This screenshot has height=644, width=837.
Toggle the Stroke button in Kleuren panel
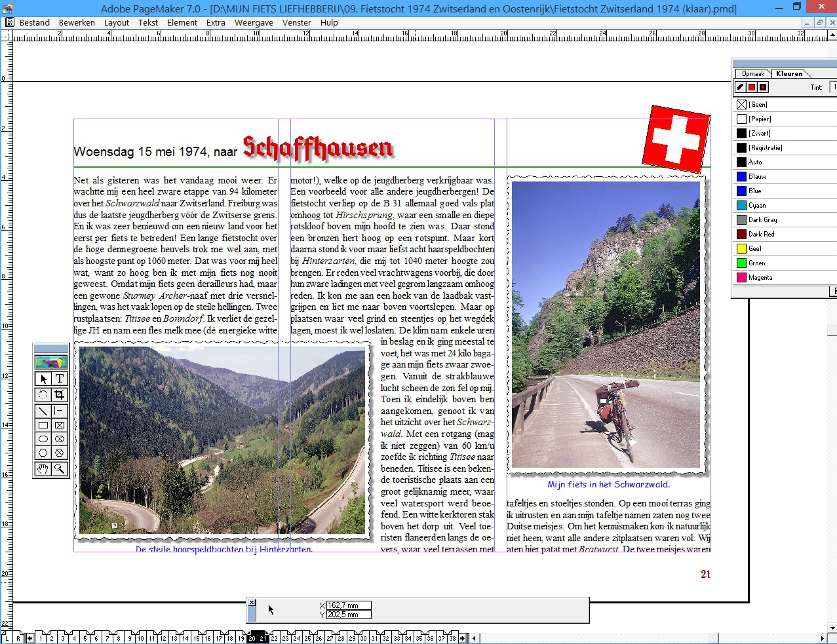click(741, 87)
